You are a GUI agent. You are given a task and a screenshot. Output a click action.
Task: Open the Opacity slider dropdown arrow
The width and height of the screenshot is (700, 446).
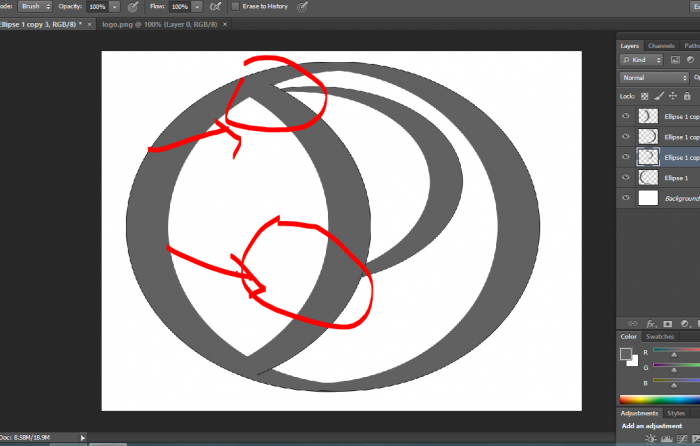115,7
